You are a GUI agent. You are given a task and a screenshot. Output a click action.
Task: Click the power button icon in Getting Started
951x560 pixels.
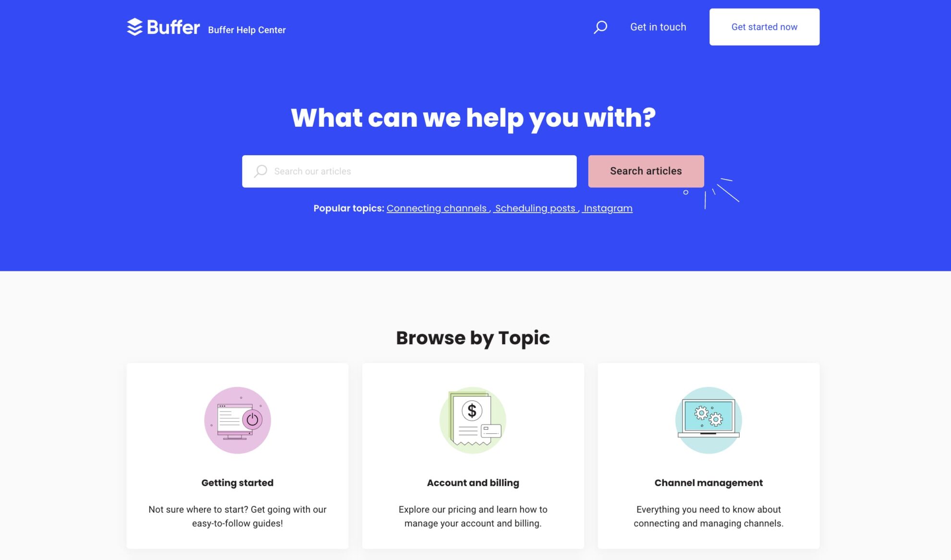tap(251, 419)
